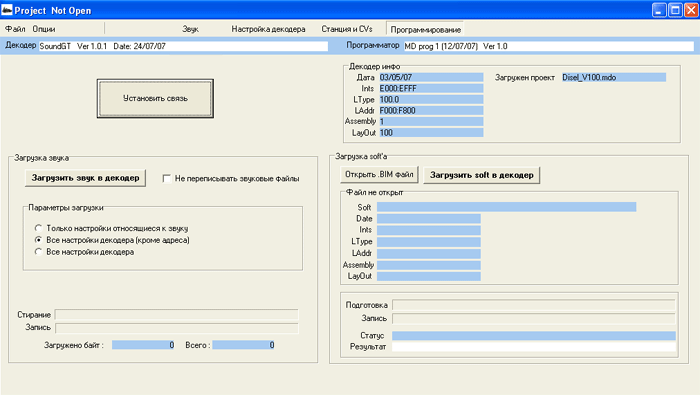Click the LAddr value F000:F800

pyautogui.click(x=431, y=110)
